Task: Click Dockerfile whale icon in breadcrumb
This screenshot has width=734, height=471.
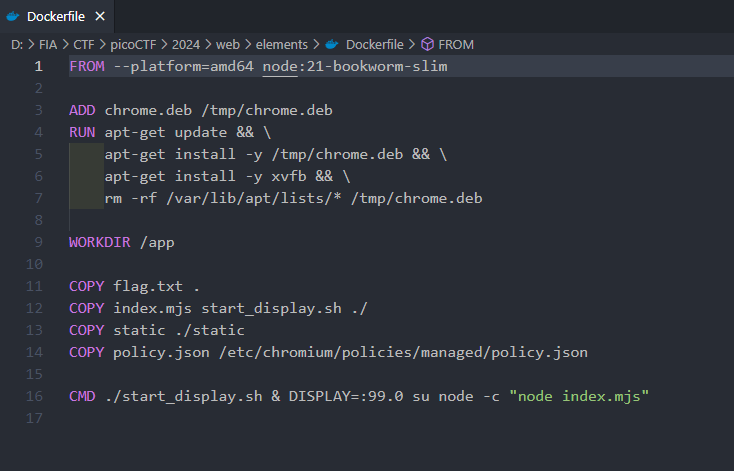Action: (x=332, y=44)
